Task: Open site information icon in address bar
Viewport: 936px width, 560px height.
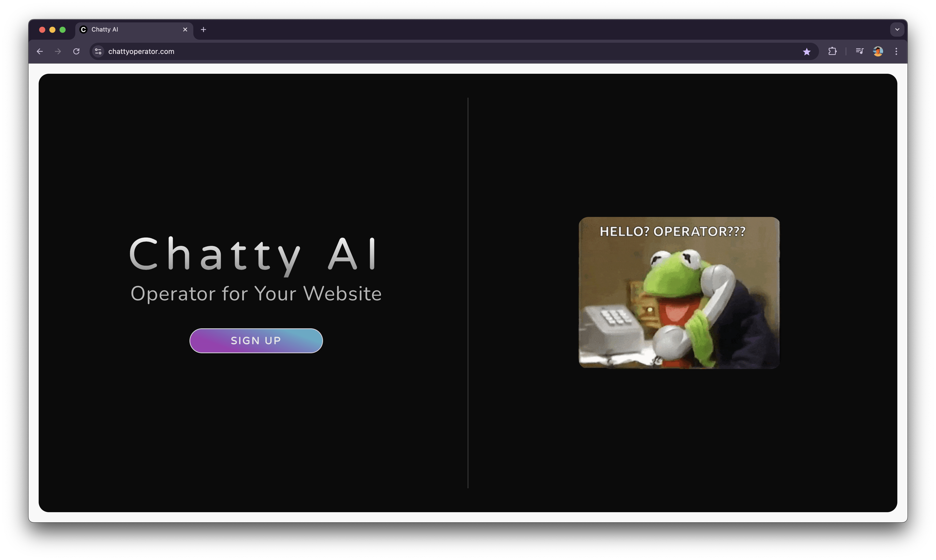Action: click(x=98, y=51)
